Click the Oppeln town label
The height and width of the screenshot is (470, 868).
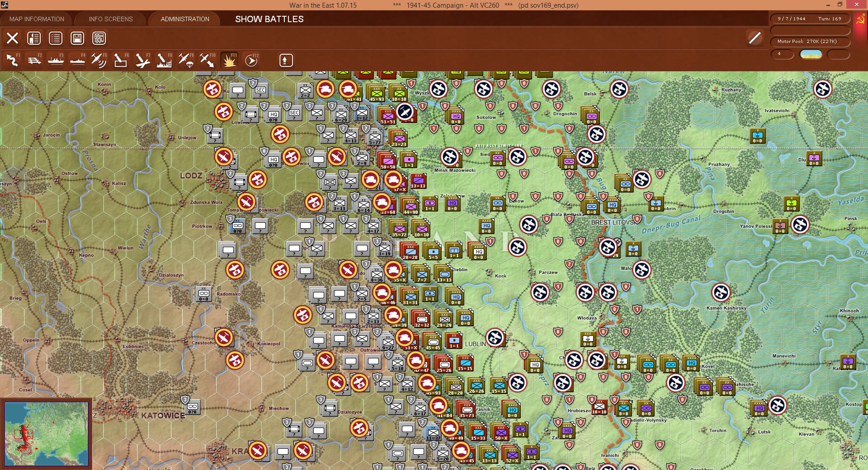click(31, 340)
